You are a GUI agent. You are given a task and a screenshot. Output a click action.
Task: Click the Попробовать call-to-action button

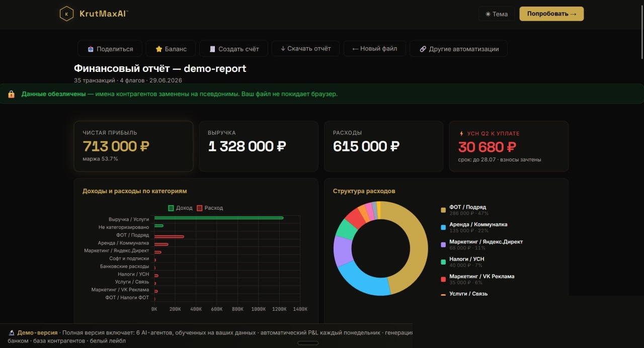[x=551, y=14]
